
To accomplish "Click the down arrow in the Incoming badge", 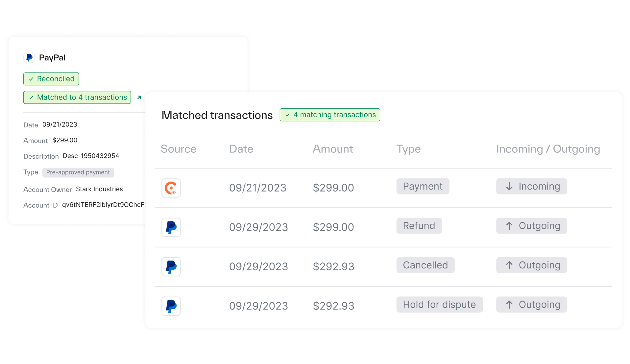I will tap(509, 187).
